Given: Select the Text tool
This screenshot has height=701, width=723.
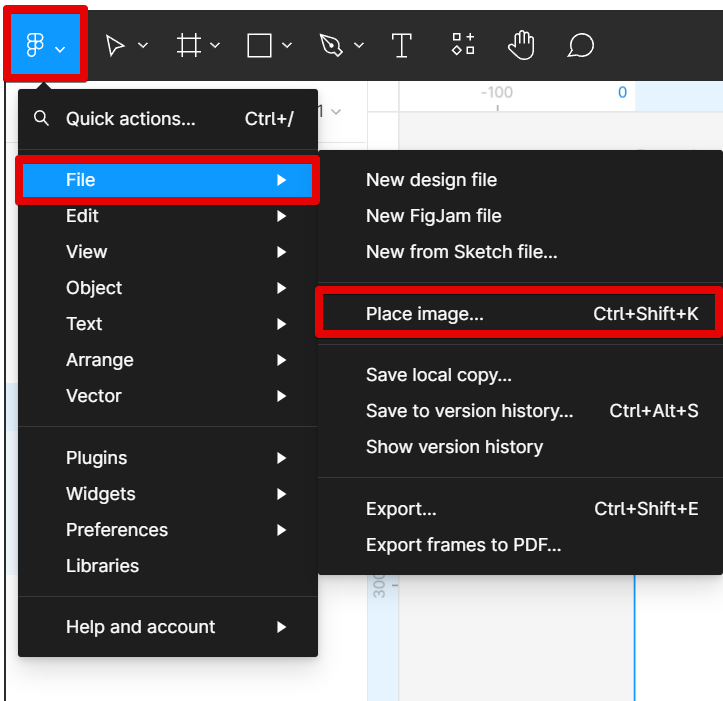Looking at the screenshot, I should (x=402, y=46).
